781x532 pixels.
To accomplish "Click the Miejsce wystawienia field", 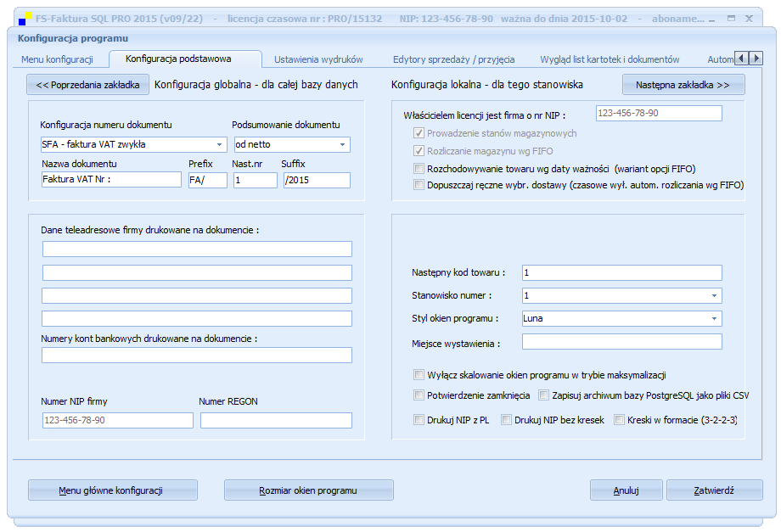I will point(621,341).
